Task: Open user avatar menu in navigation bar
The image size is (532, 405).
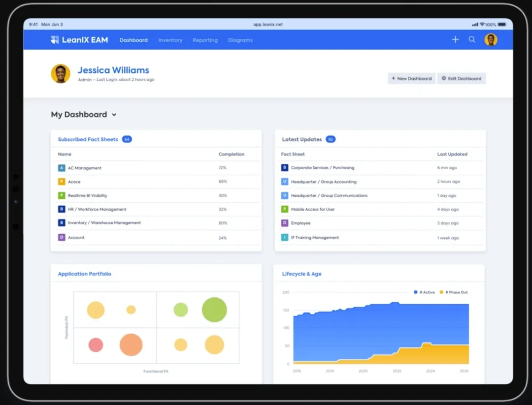Action: point(491,40)
